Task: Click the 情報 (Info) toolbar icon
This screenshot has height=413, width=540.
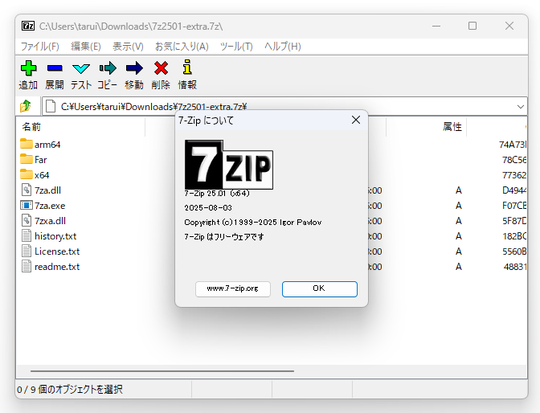Action: click(x=187, y=67)
